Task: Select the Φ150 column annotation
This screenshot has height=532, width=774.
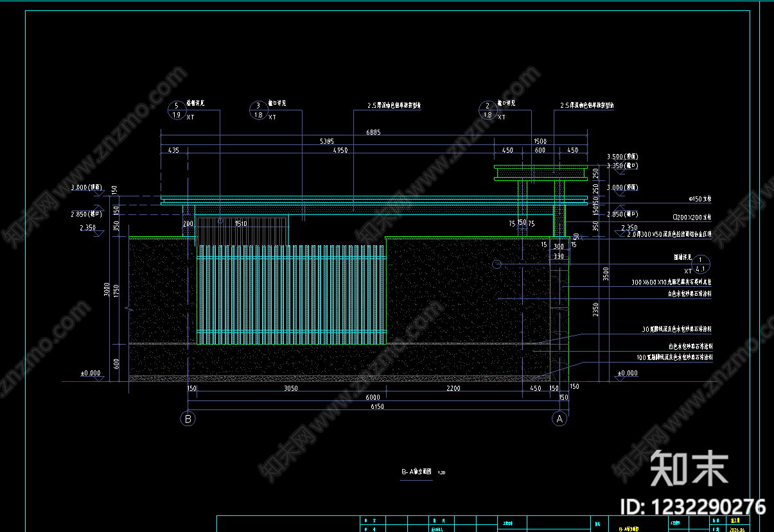Action: point(700,200)
